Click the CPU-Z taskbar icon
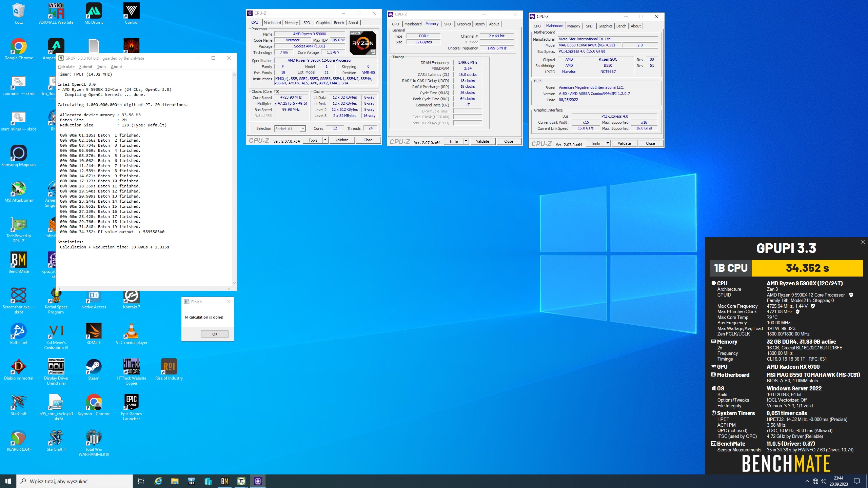This screenshot has width=868, height=488. pos(258,481)
